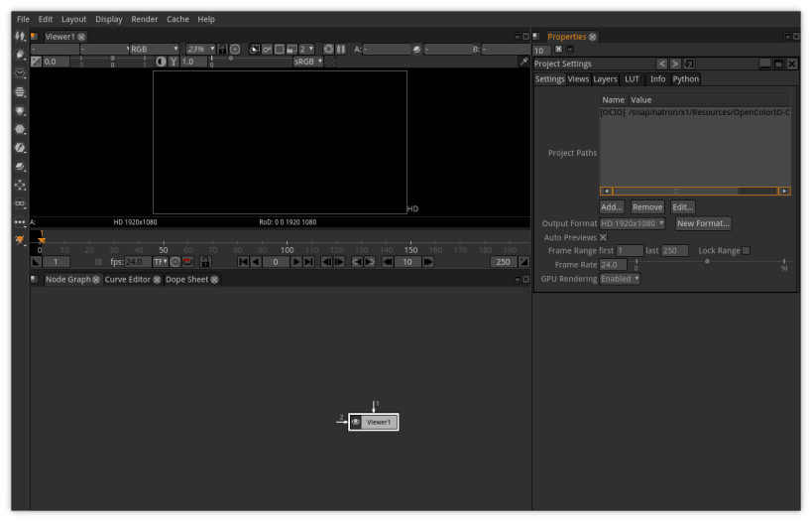
Task: Open the Keyer nodes toolbar menu
Action: (20, 148)
